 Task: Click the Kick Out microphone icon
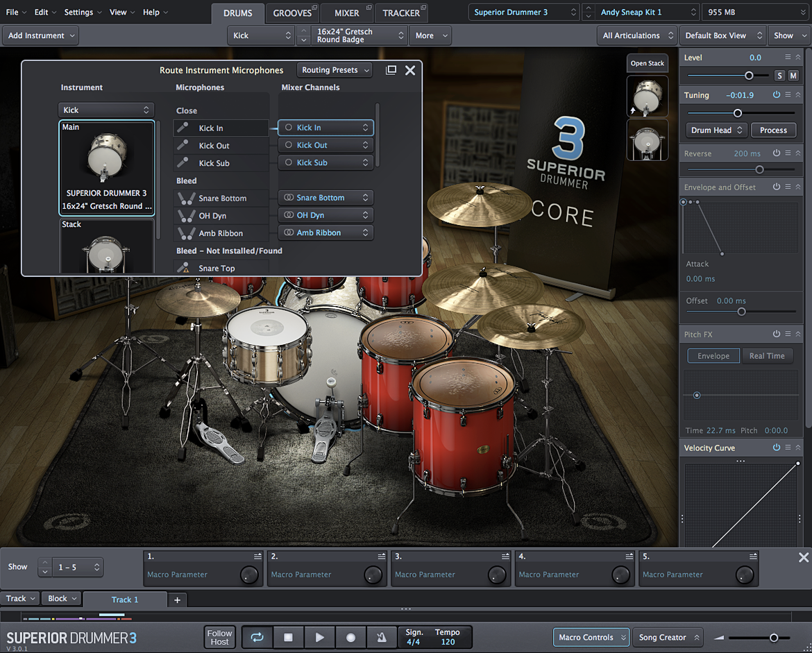tap(183, 145)
